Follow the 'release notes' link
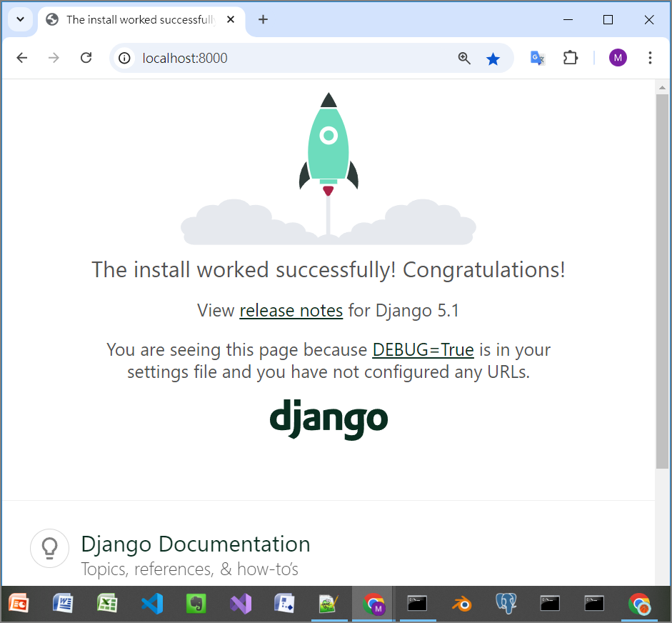This screenshot has height=623, width=672. (291, 310)
